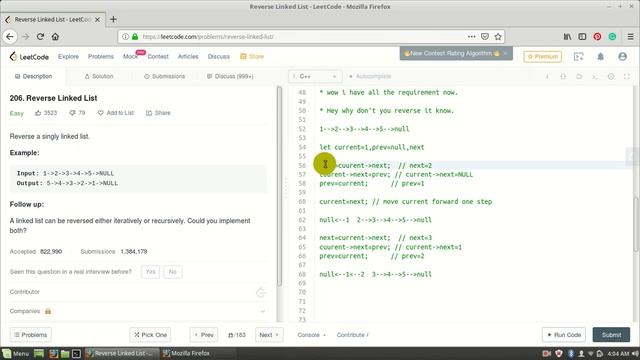Show site security info icon in address bar
The width and height of the screenshot is (640, 360).
[x=125, y=37]
